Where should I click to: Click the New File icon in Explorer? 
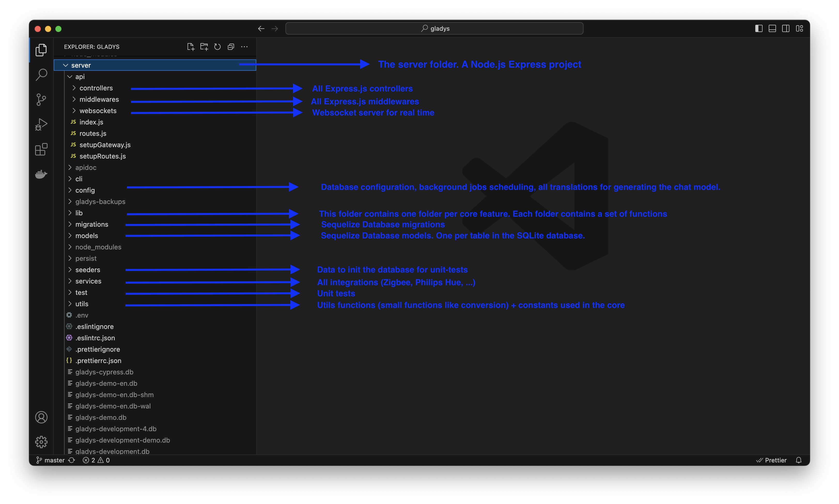pyautogui.click(x=191, y=47)
